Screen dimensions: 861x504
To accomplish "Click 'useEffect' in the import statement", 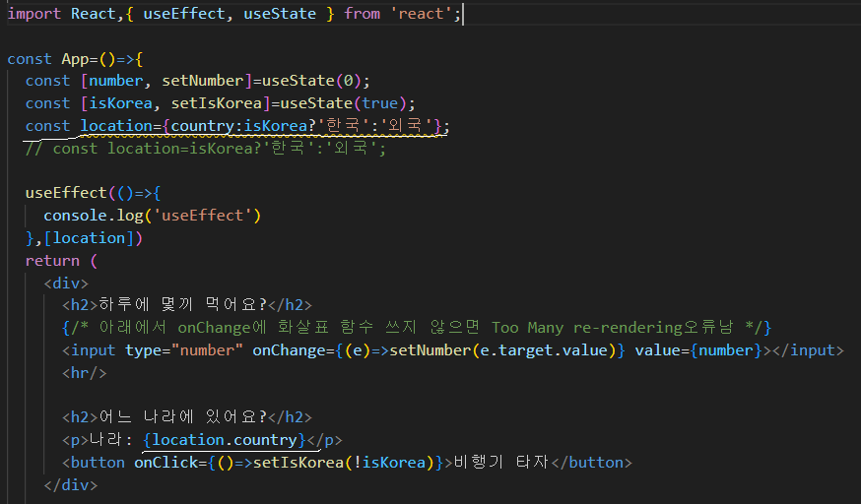I will point(184,13).
